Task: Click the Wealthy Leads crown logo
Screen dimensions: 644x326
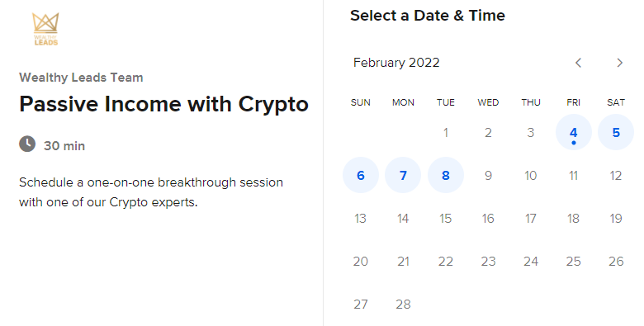Action: coord(45,29)
